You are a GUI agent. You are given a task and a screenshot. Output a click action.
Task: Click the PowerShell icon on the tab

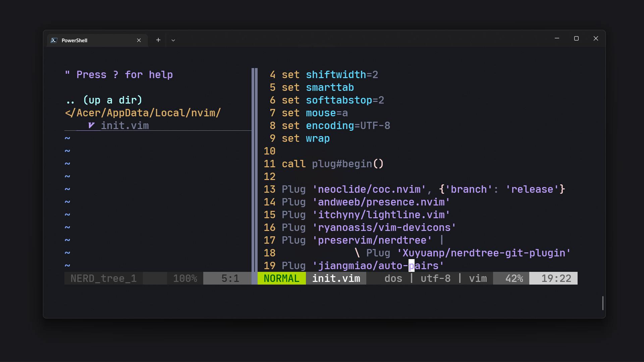pyautogui.click(x=54, y=40)
